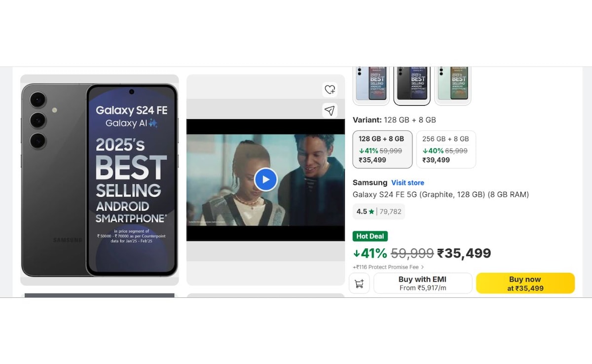Click the Samsung brand name
The image size is (592, 364).
coord(370,182)
